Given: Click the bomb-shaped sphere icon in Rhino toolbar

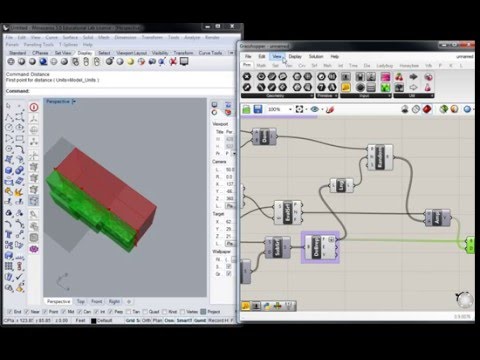Looking at the screenshot, I should click(x=109, y=62).
